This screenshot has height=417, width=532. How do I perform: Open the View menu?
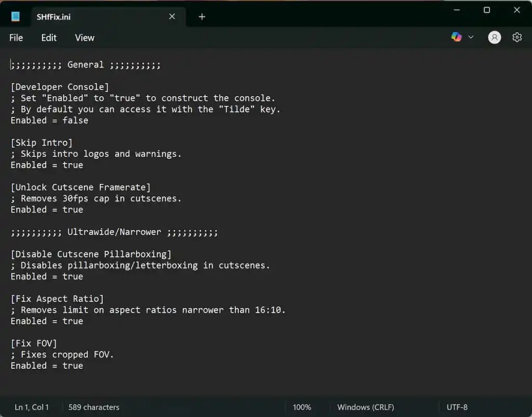pyautogui.click(x=84, y=37)
